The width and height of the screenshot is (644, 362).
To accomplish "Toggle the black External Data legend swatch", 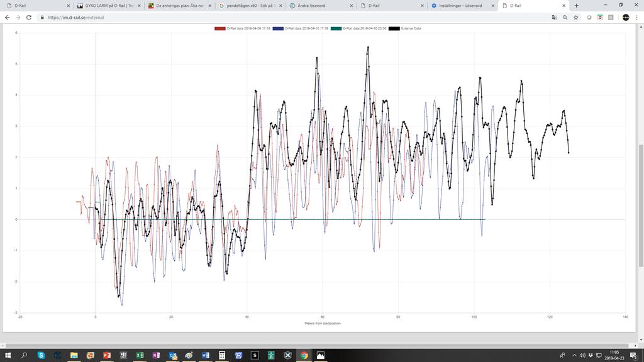I will [394, 28].
